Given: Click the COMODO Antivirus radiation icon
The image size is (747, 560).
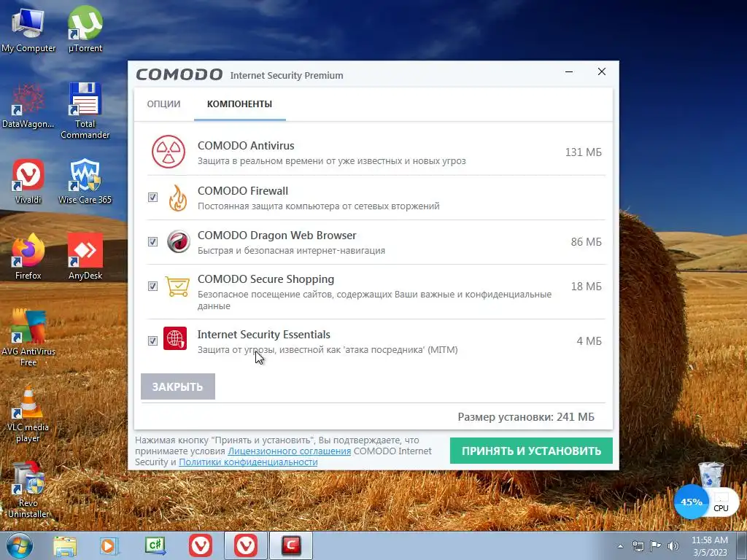Looking at the screenshot, I should pos(169,152).
